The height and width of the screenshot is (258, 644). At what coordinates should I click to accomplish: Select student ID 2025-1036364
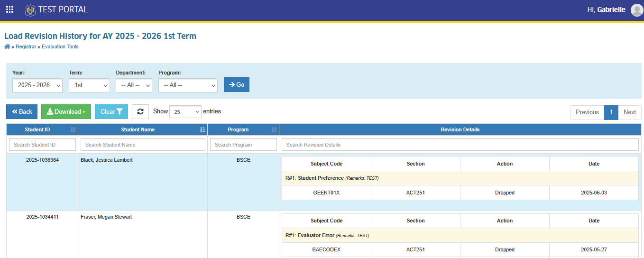tap(42, 160)
